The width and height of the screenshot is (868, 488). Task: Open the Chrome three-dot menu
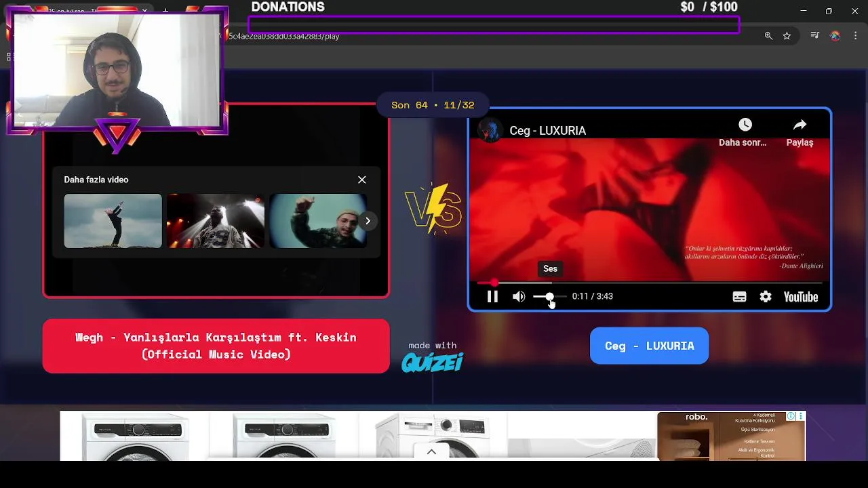[x=855, y=36]
